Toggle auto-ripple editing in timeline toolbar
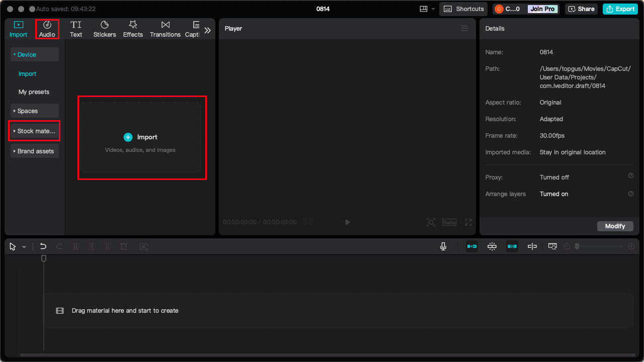The image size is (644, 362). click(471, 246)
